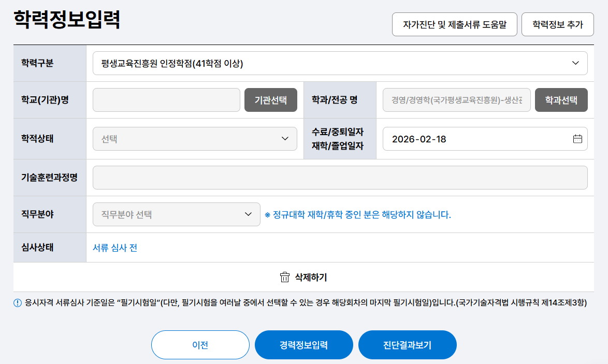The width and height of the screenshot is (608, 364).
Task: Click the 직무분야 label
Action: click(x=37, y=214)
